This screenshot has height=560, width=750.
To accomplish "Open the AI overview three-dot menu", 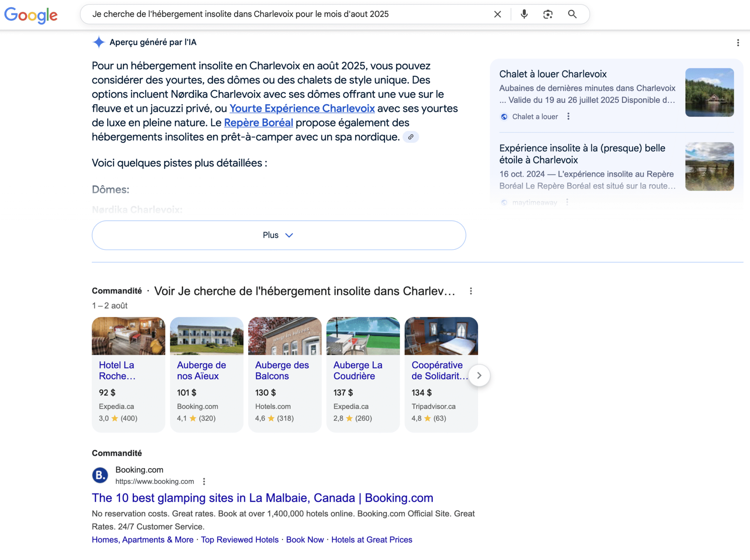I will tap(738, 43).
